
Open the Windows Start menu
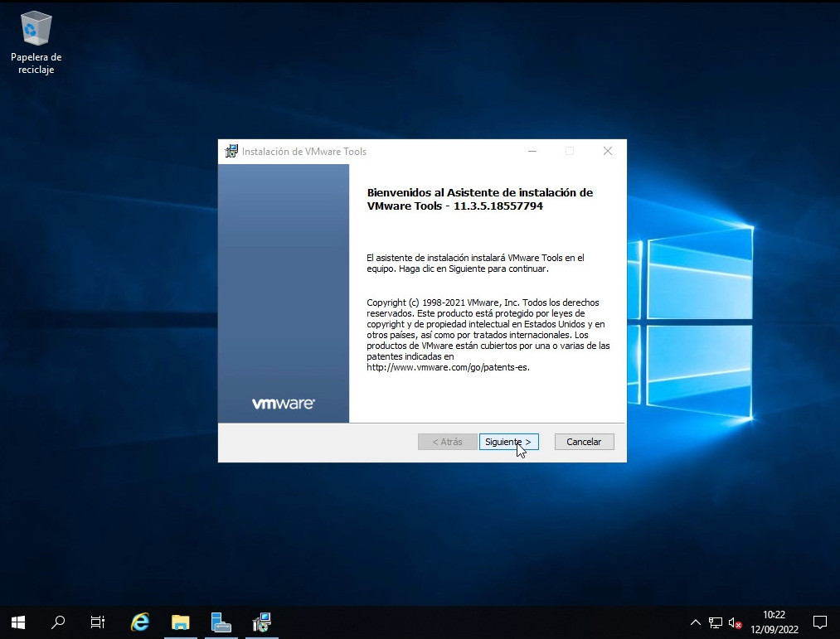tap(17, 622)
